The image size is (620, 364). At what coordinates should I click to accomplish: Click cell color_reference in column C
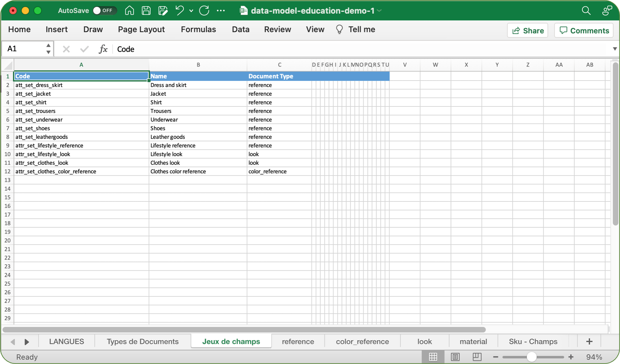[x=279, y=172]
